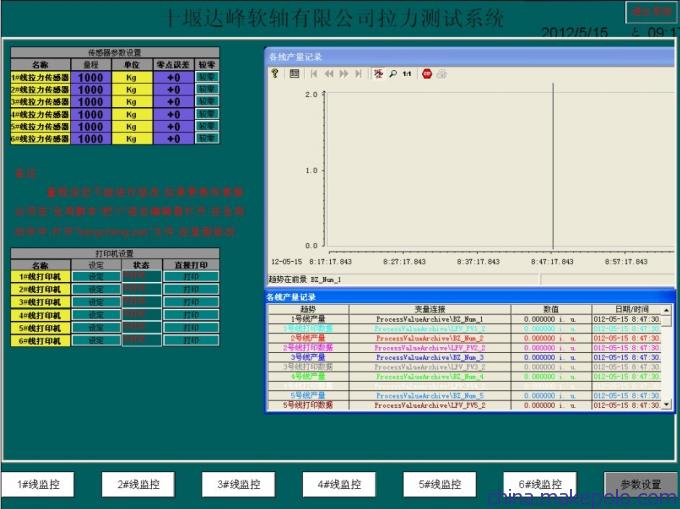This screenshot has height=509, width=680.
Task: Step to previous data record in trend
Action: [329, 74]
